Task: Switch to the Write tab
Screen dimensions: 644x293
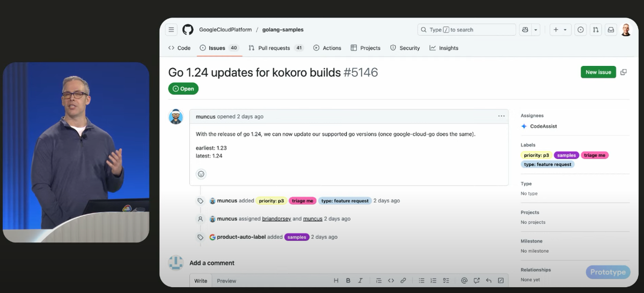Action: click(201, 281)
